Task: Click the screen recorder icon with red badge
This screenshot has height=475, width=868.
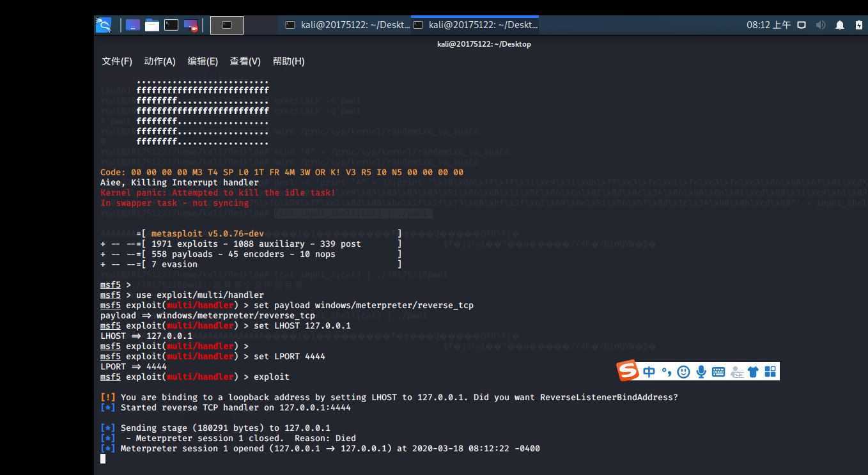Action: (190, 26)
